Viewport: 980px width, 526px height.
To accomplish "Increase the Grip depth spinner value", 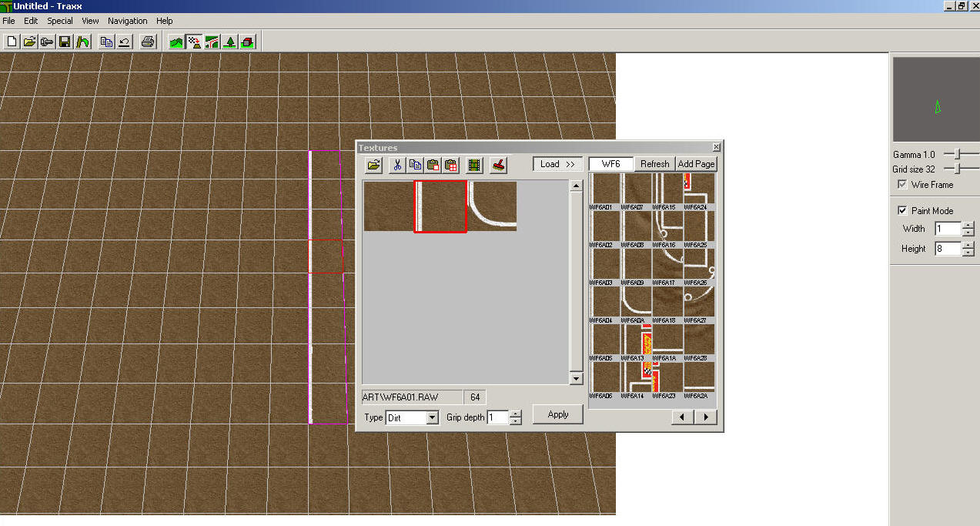I will click(516, 414).
